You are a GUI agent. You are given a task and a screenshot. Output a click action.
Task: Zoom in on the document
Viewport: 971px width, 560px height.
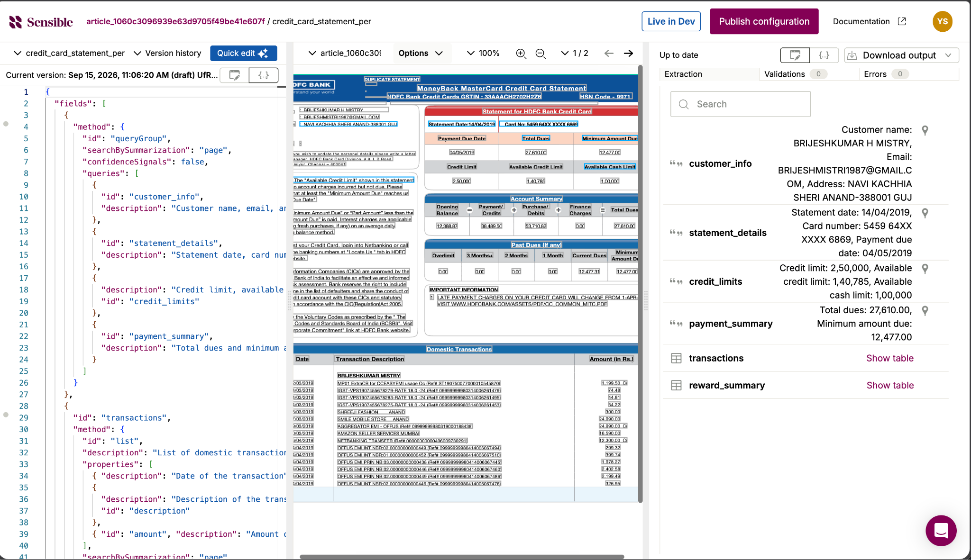point(521,54)
